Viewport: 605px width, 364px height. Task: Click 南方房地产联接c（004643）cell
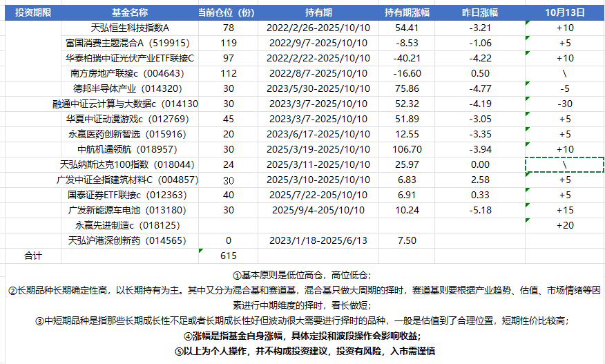130,74
